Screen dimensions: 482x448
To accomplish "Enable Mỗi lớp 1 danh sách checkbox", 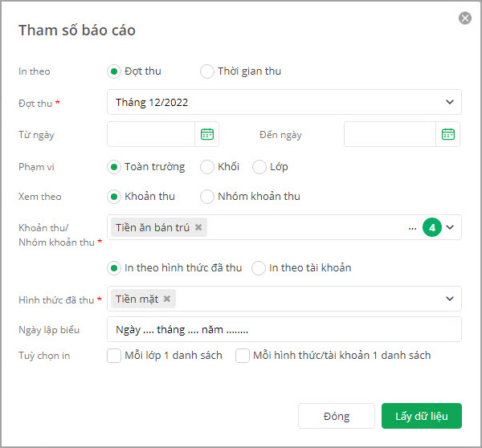I will (x=114, y=356).
